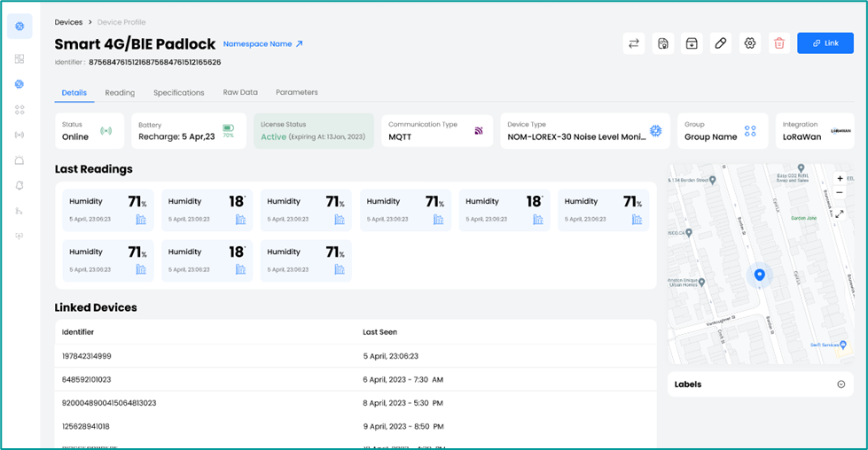Viewport: 868px width, 450px height.
Task: Click the NOM-LOREX-30 device type card
Action: point(585,131)
